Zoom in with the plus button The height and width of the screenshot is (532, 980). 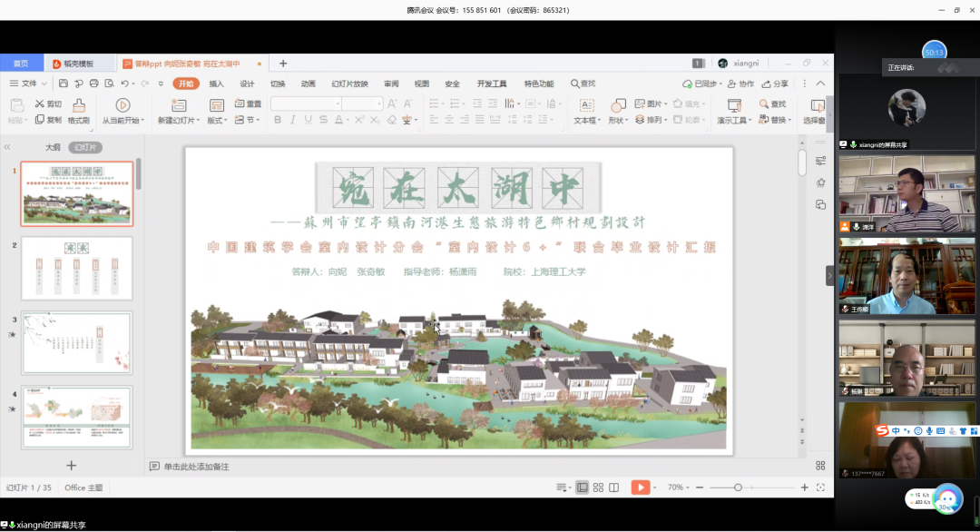[804, 488]
